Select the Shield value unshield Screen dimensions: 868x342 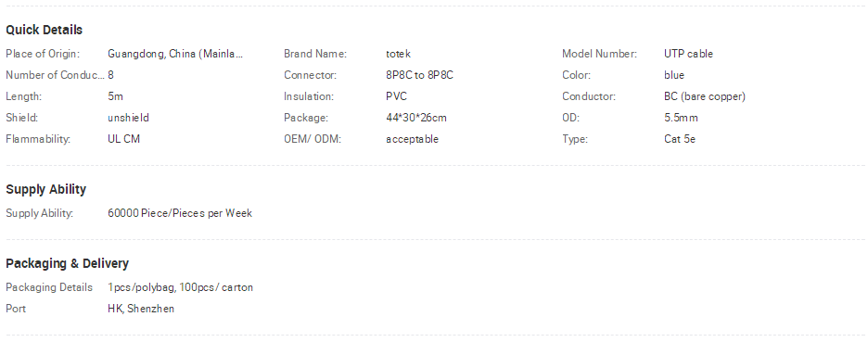pos(128,118)
